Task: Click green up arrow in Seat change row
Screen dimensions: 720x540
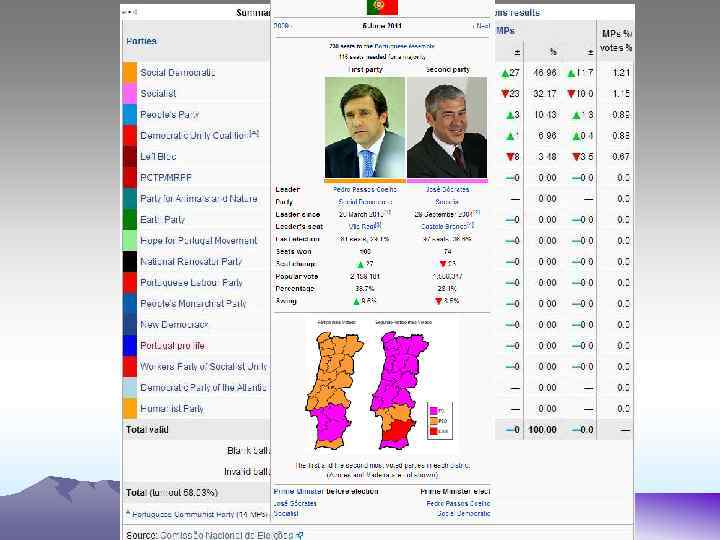Action: [x=360, y=264]
